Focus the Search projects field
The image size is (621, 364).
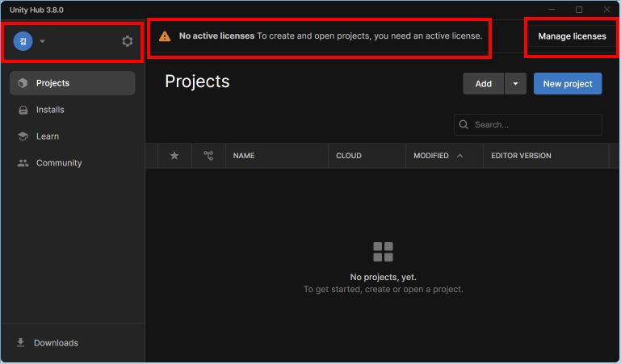pos(527,124)
